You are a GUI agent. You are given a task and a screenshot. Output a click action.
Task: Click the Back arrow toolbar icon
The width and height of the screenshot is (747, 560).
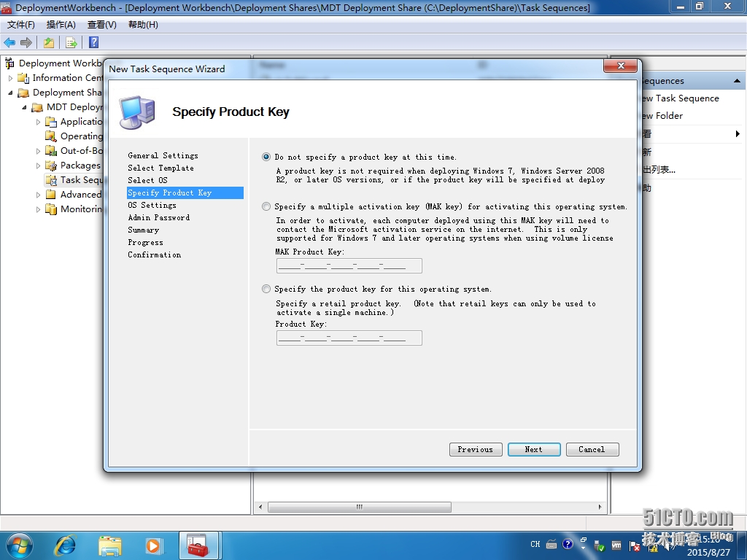coord(9,42)
